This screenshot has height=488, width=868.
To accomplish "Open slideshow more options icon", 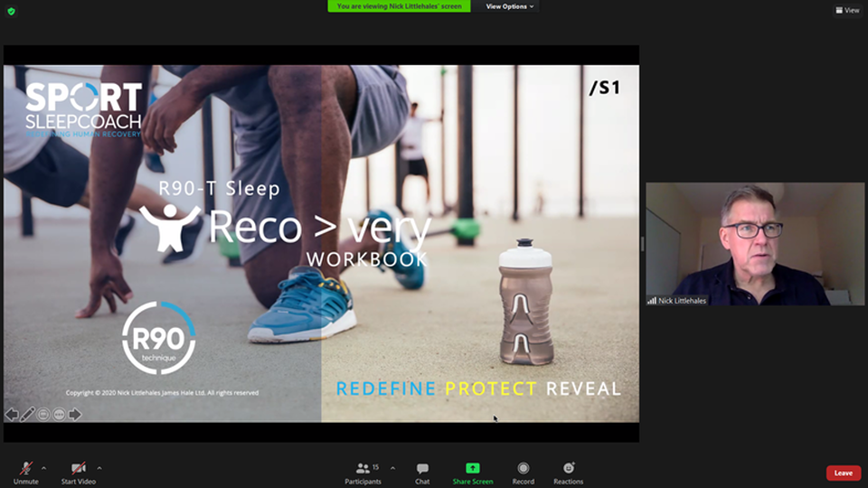I will pos(59,414).
